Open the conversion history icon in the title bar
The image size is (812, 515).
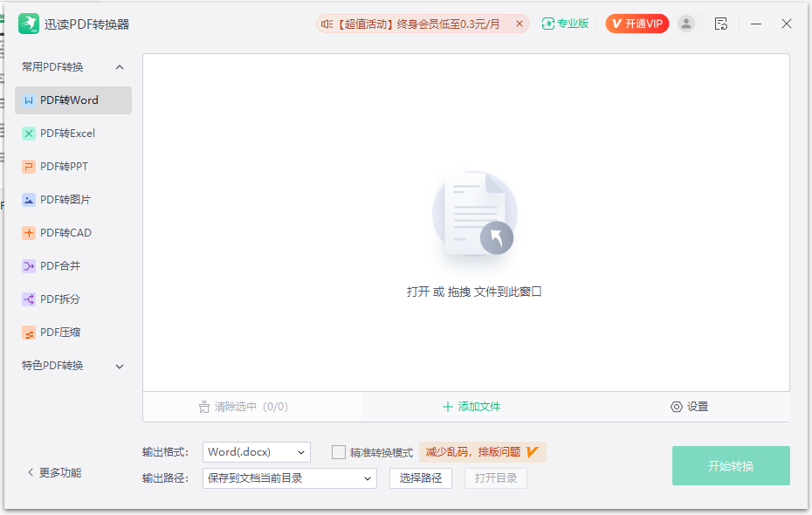tap(721, 24)
